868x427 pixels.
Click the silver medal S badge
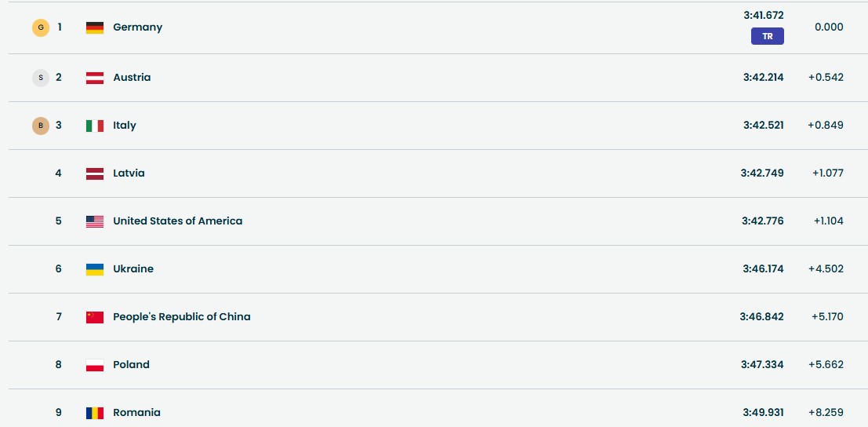[41, 78]
